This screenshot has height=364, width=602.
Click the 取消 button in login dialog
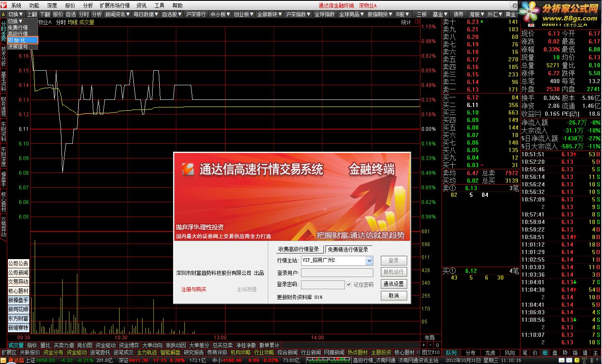(x=393, y=295)
